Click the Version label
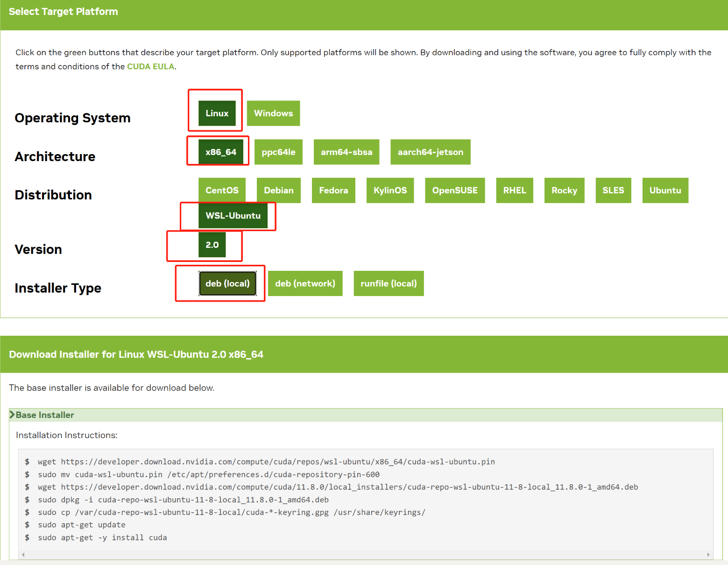This screenshot has height=565, width=728. tap(38, 249)
